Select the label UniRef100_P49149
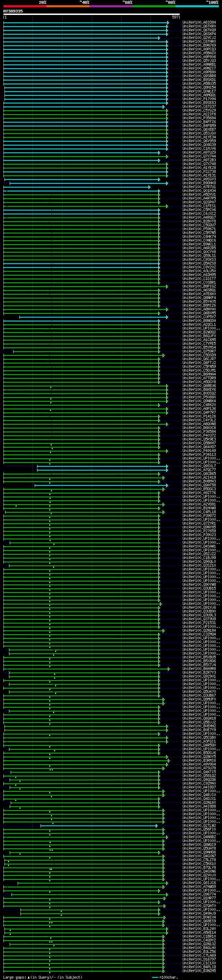The width and height of the screenshot is (222, 980). [199, 451]
